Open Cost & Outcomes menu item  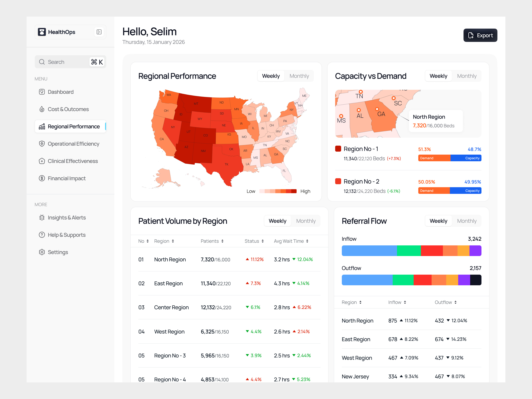tap(70, 109)
